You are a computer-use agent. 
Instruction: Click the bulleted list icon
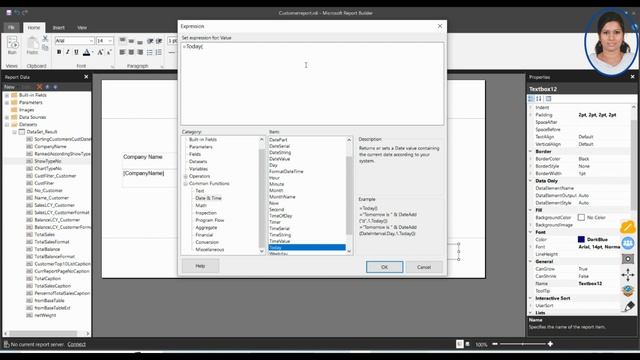coord(150,52)
